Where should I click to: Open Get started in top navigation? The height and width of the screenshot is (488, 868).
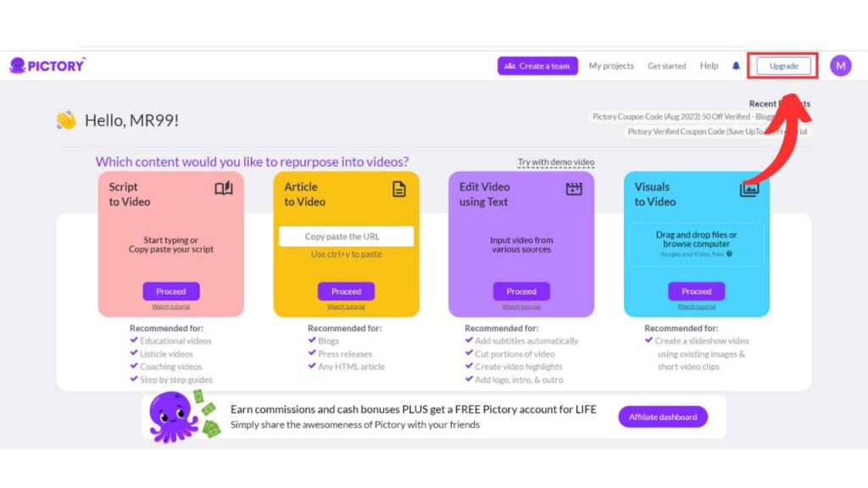(x=666, y=66)
